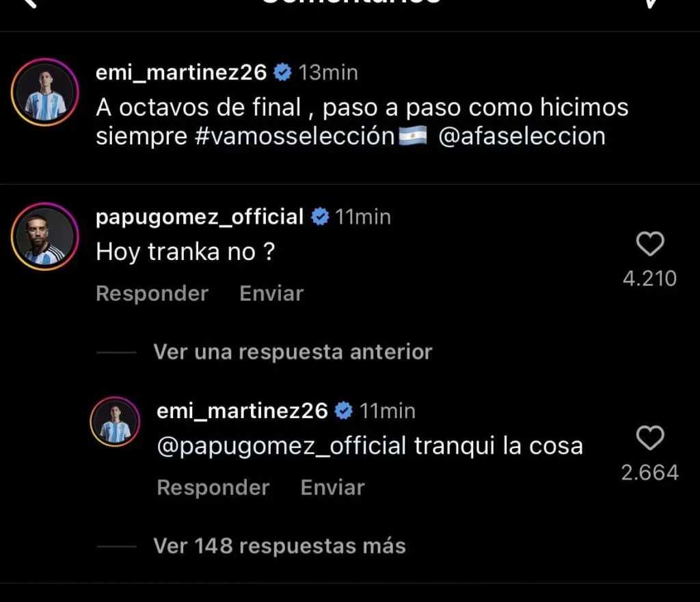The width and height of the screenshot is (700, 602).
Task: Tap emi_martinez26's avatar on the reply
Action: point(116,422)
